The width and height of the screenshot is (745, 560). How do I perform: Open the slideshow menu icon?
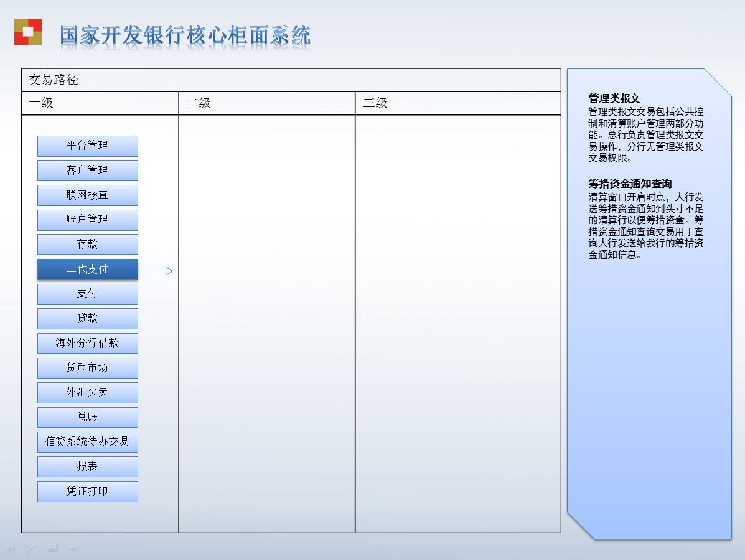(x=52, y=548)
